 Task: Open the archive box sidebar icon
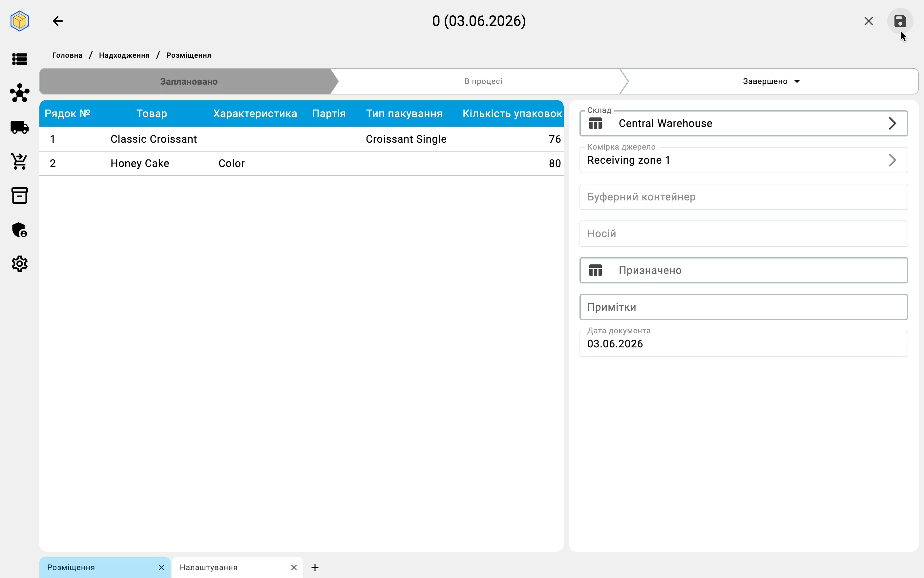point(19,195)
